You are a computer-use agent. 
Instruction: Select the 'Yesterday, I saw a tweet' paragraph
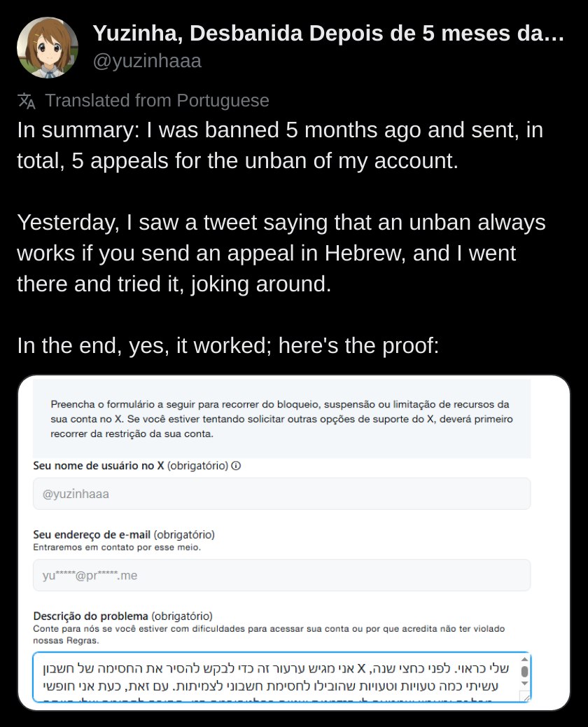[x=281, y=253]
